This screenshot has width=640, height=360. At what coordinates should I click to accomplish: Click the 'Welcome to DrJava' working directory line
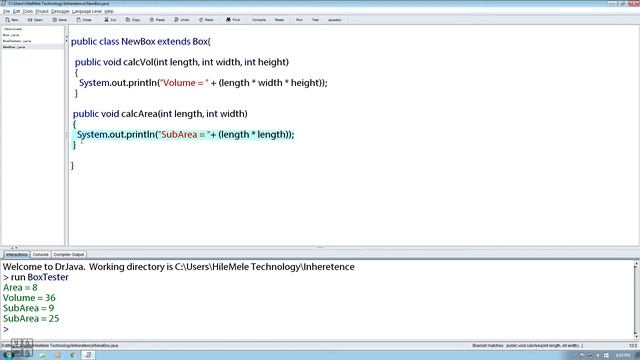(x=178, y=267)
